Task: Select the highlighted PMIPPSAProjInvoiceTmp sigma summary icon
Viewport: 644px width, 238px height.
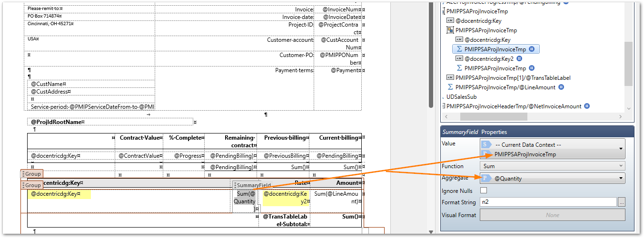Action: (459, 49)
